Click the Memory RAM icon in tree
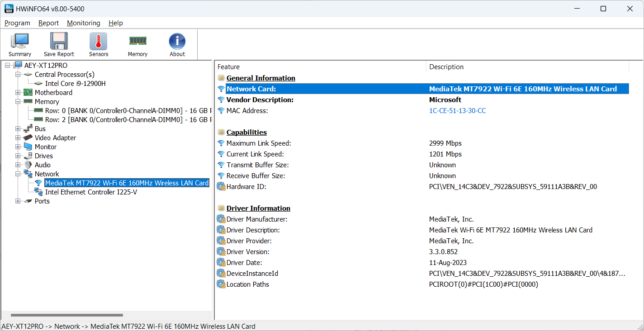The width and height of the screenshot is (644, 331). point(28,102)
